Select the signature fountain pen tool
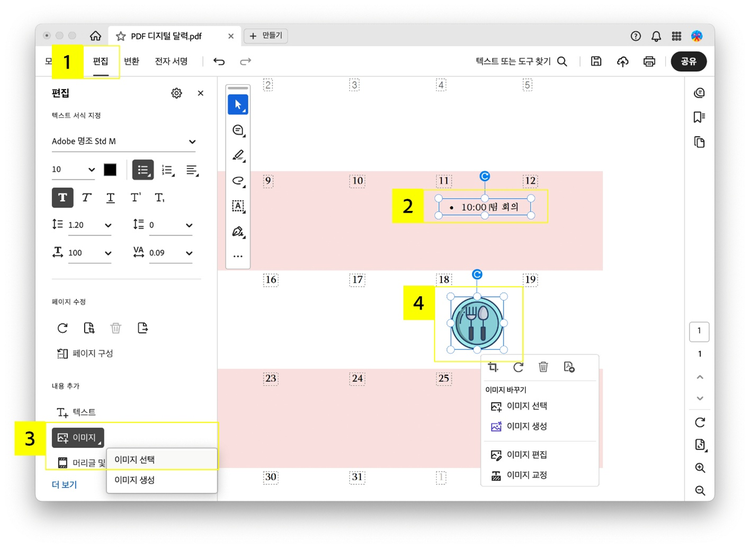Viewport: 750px width, 548px height. click(x=238, y=232)
